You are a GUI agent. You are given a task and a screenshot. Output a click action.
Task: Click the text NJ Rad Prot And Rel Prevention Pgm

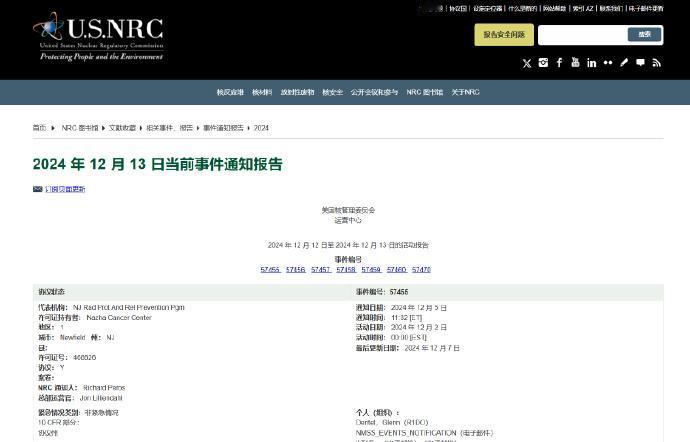128,307
